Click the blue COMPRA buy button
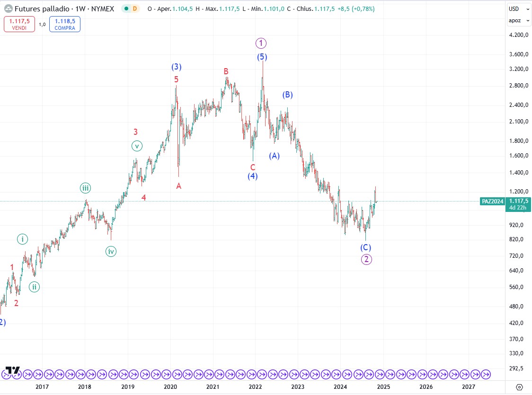 [x=65, y=25]
